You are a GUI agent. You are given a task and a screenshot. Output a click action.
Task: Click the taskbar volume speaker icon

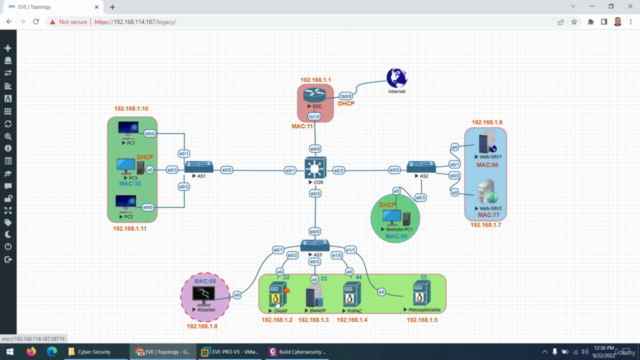(585, 352)
